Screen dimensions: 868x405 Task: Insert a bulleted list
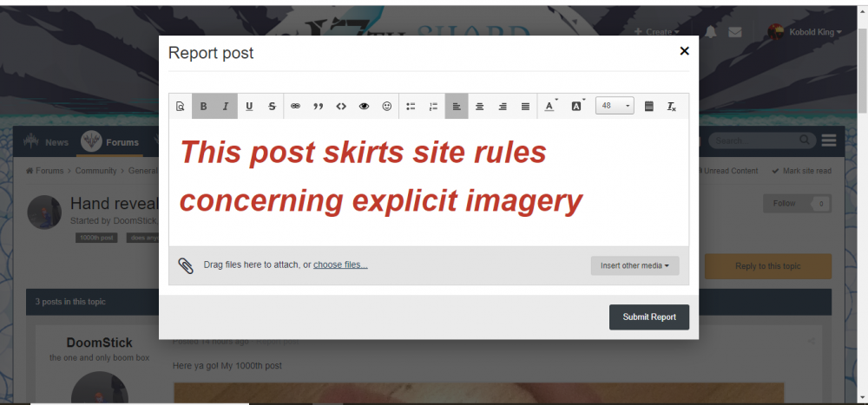411,106
